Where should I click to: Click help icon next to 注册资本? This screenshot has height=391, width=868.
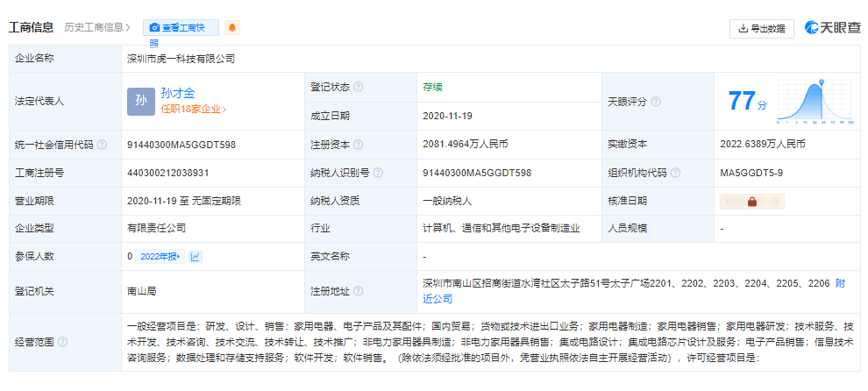click(359, 145)
